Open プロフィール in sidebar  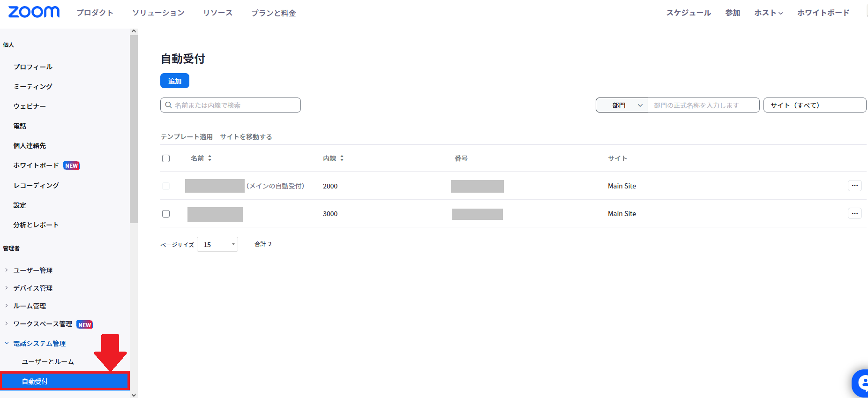coord(33,67)
